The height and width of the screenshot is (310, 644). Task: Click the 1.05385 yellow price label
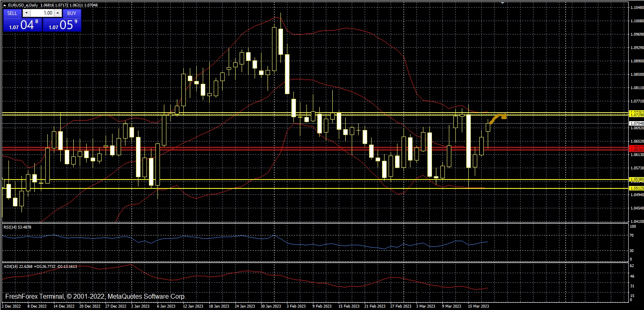tap(637, 179)
